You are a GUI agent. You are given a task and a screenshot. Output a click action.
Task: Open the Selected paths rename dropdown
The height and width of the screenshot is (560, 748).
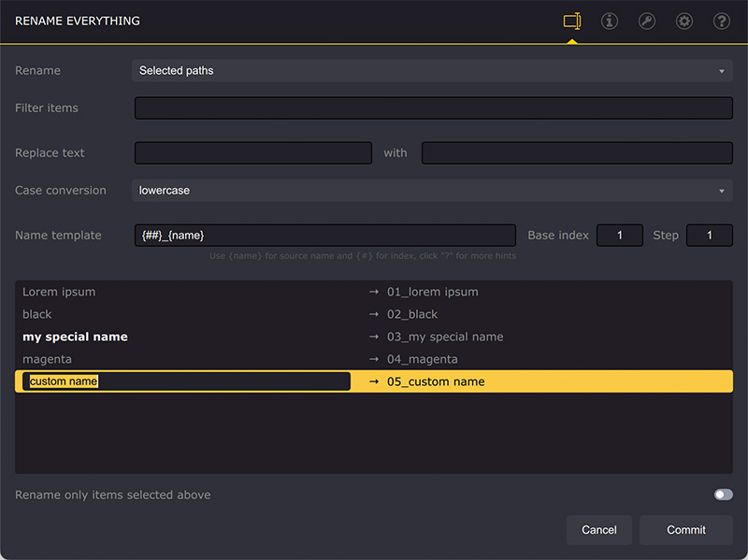click(432, 70)
